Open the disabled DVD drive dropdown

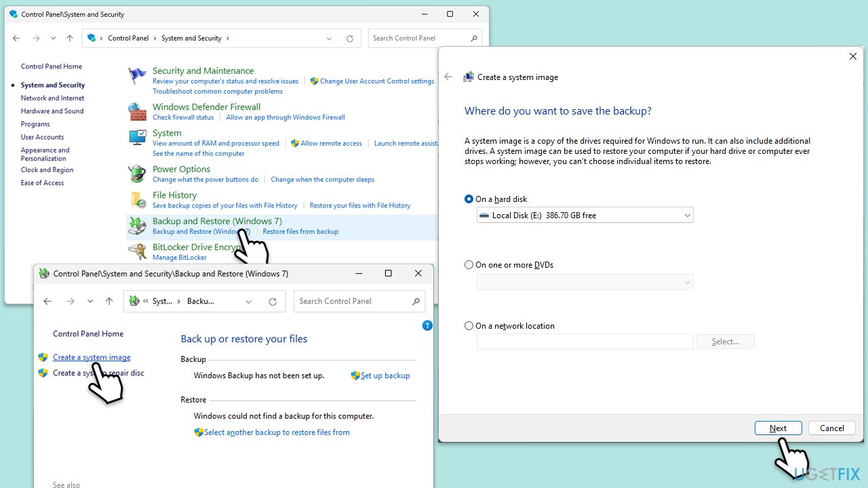[x=585, y=282]
